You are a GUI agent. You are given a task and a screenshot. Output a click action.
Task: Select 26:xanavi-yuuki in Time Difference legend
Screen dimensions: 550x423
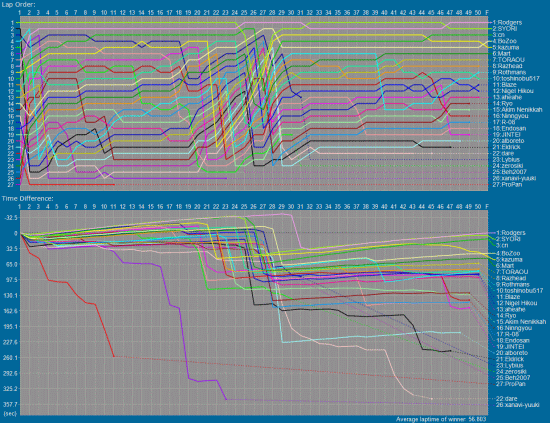click(517, 405)
